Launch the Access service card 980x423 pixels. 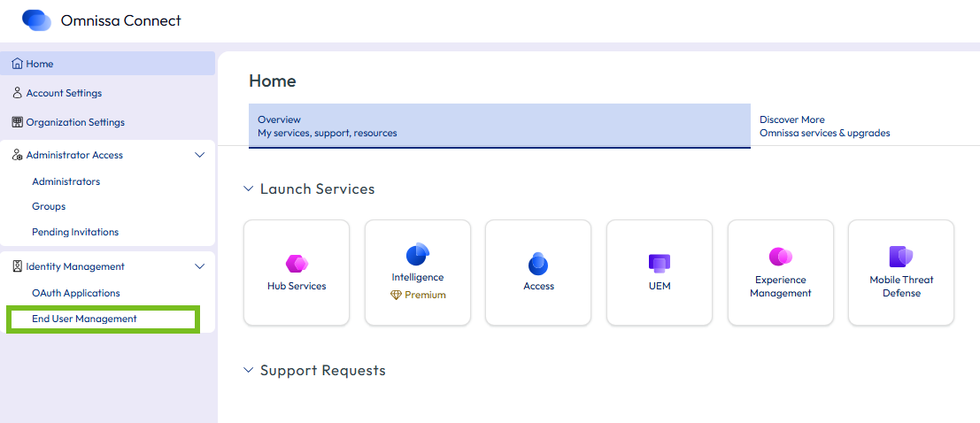point(538,273)
